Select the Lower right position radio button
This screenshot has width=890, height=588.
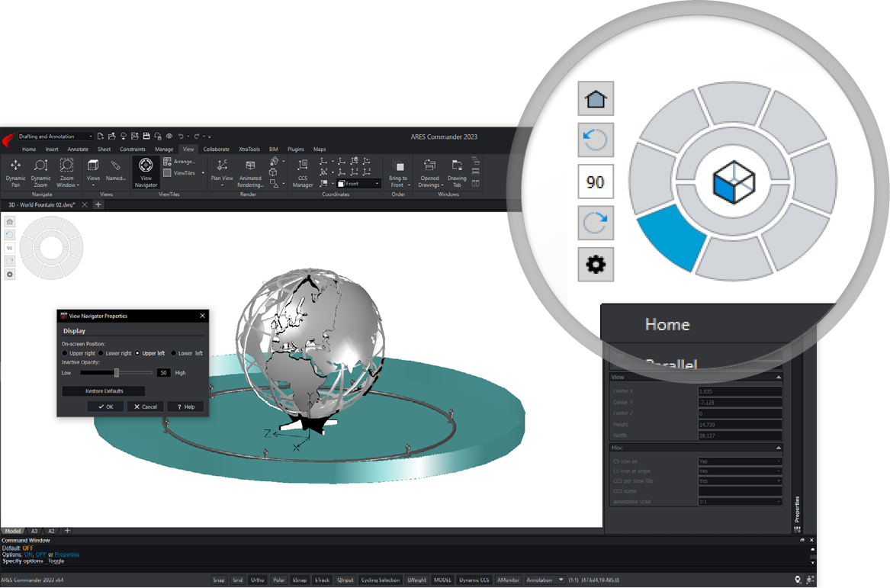101,353
